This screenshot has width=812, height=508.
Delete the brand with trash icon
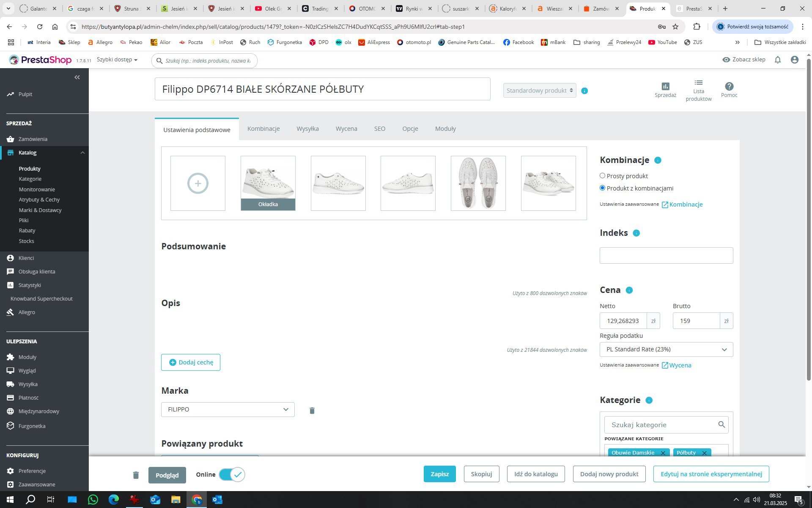(312, 411)
